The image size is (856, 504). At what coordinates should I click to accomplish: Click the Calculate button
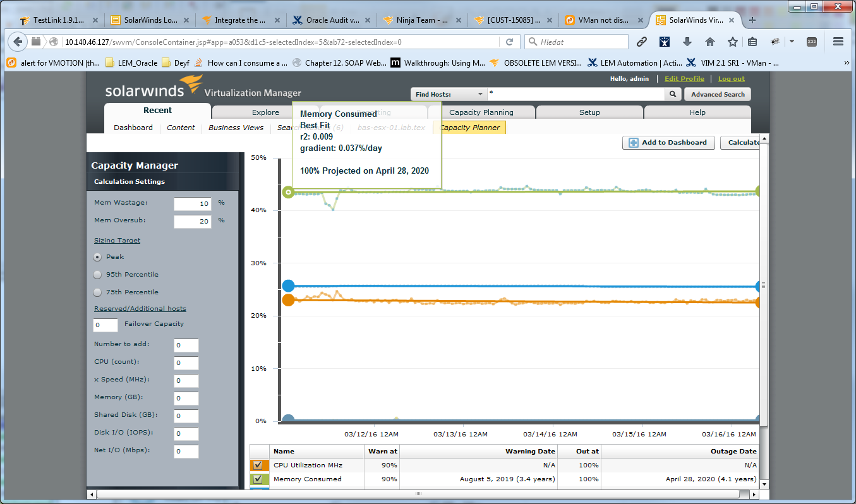740,143
